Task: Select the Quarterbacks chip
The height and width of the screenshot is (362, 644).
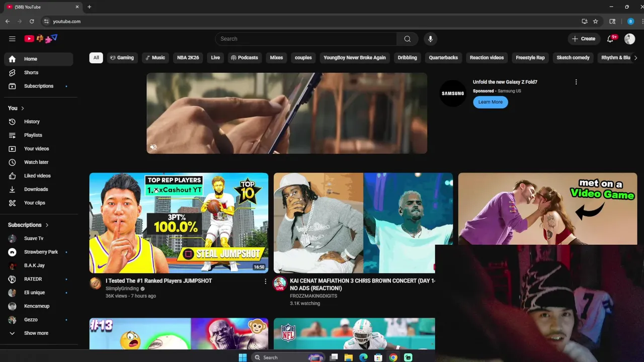Action: click(443, 58)
